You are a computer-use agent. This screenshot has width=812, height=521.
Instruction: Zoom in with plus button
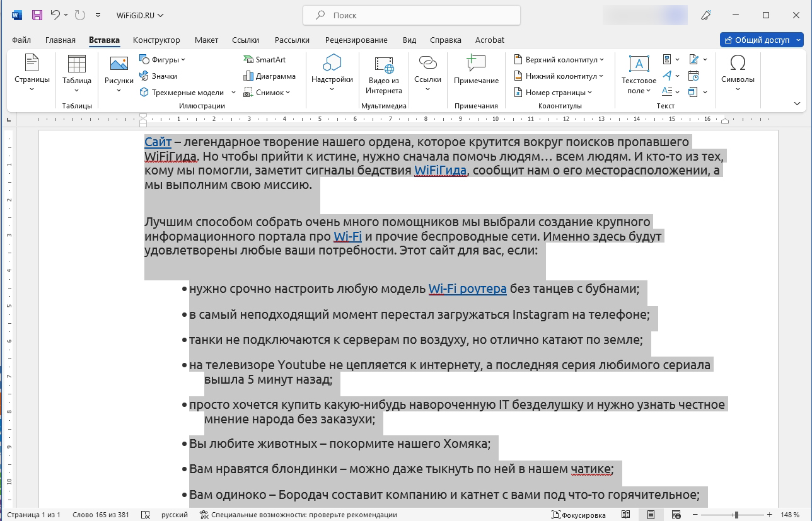point(769,515)
